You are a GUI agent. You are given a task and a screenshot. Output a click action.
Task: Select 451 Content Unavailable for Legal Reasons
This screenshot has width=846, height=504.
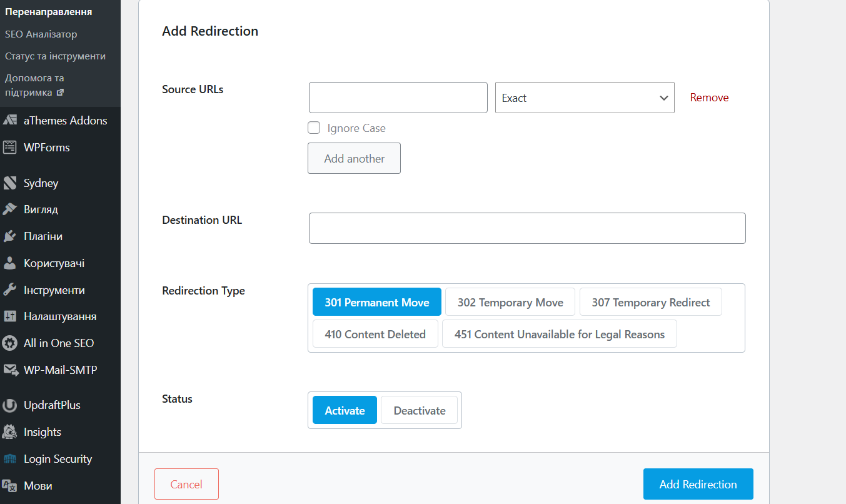point(559,334)
